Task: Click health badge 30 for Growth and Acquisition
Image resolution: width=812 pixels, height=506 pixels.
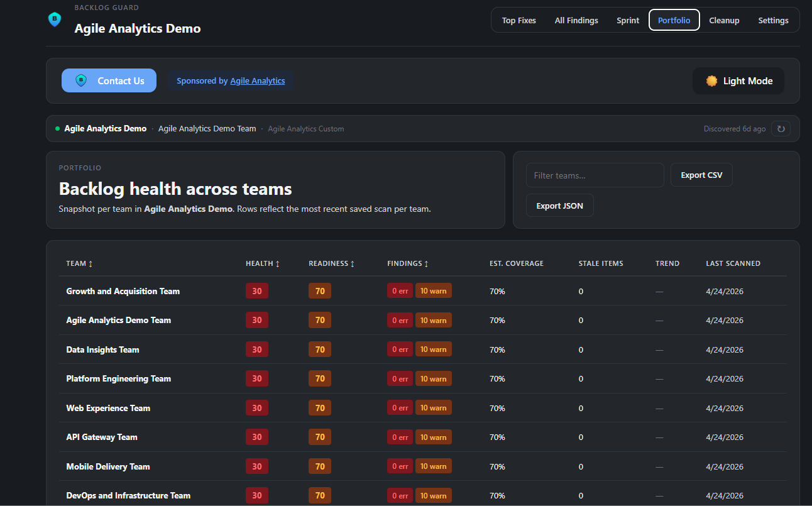Action: (x=257, y=291)
